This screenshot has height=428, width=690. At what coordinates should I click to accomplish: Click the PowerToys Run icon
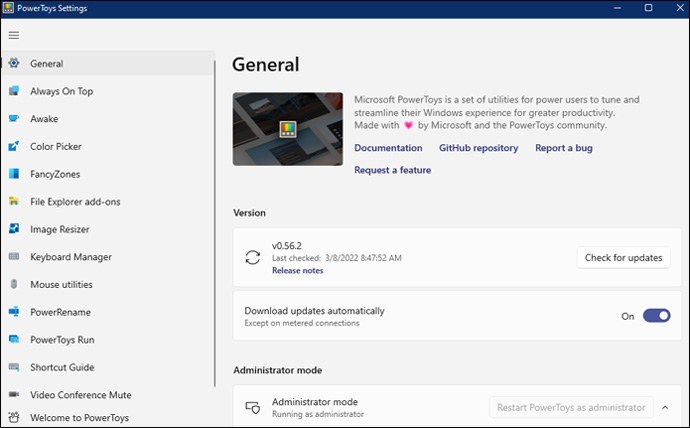[x=14, y=339]
